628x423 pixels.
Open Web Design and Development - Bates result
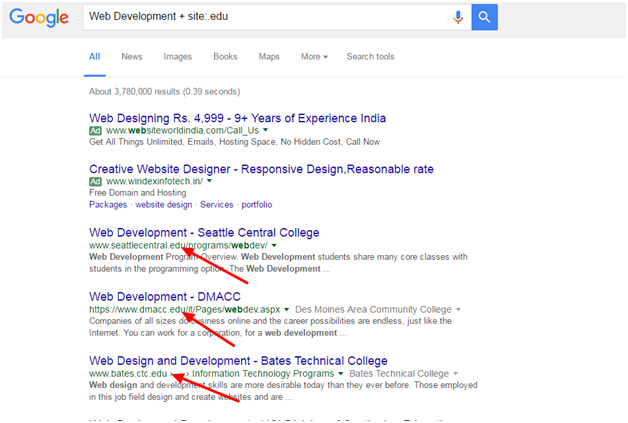(x=238, y=360)
